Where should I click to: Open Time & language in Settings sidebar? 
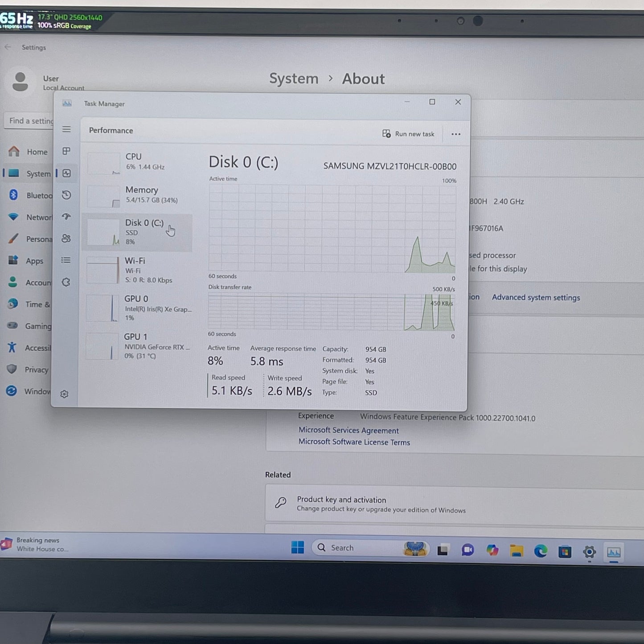pos(29,304)
